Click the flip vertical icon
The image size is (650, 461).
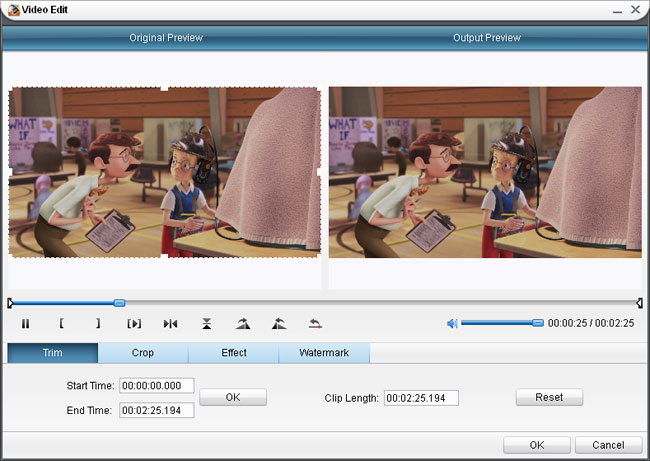(x=207, y=323)
